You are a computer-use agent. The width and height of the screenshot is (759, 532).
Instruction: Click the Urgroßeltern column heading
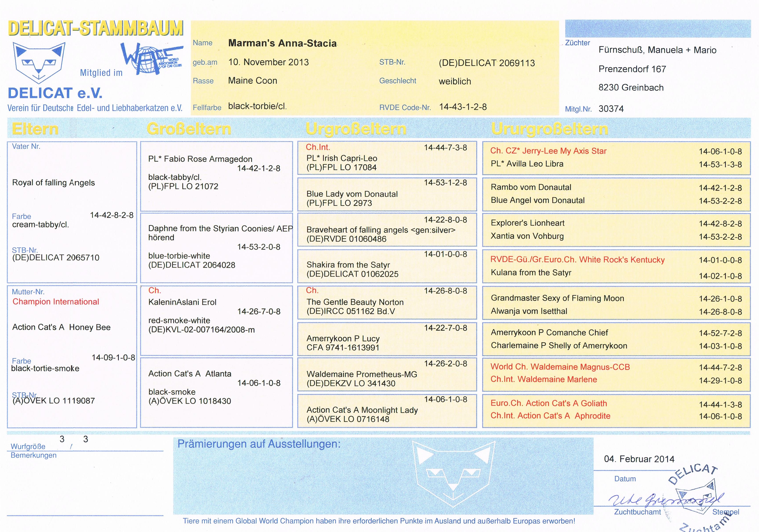click(356, 129)
